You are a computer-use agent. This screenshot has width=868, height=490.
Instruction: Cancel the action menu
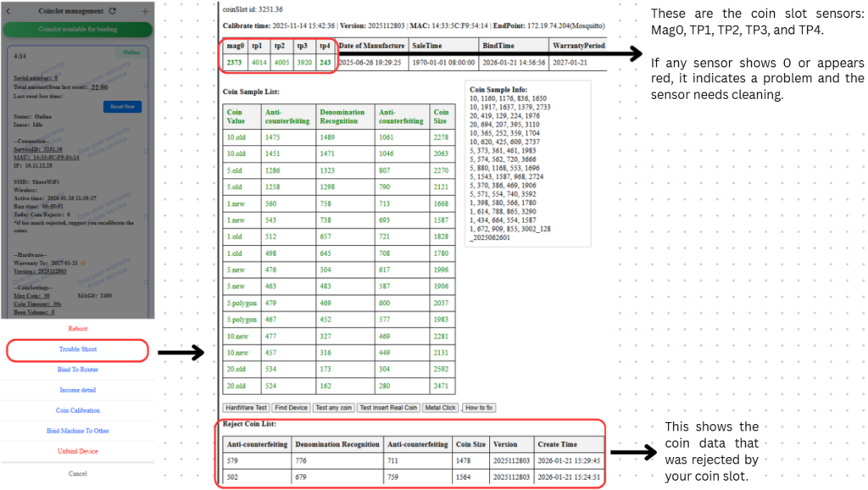[x=77, y=473]
